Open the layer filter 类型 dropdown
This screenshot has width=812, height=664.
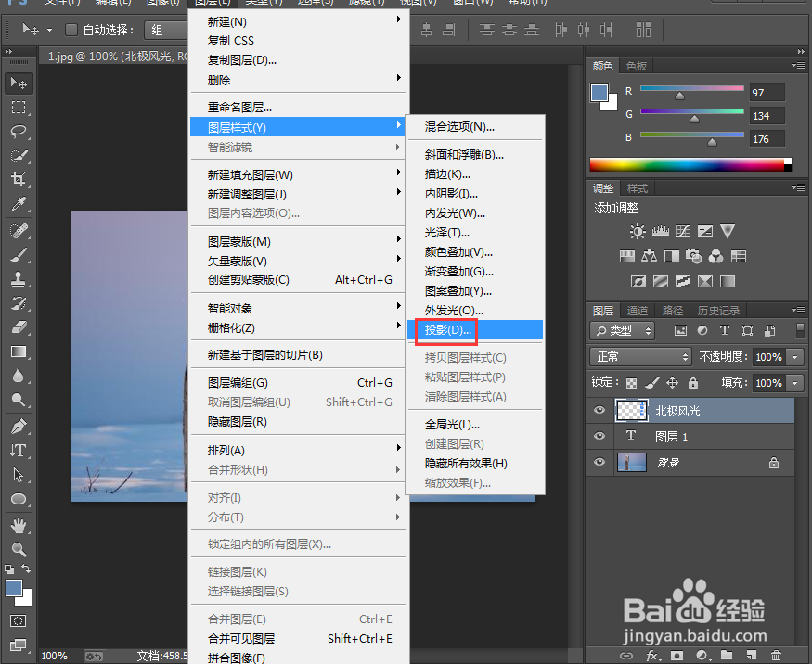(x=623, y=330)
